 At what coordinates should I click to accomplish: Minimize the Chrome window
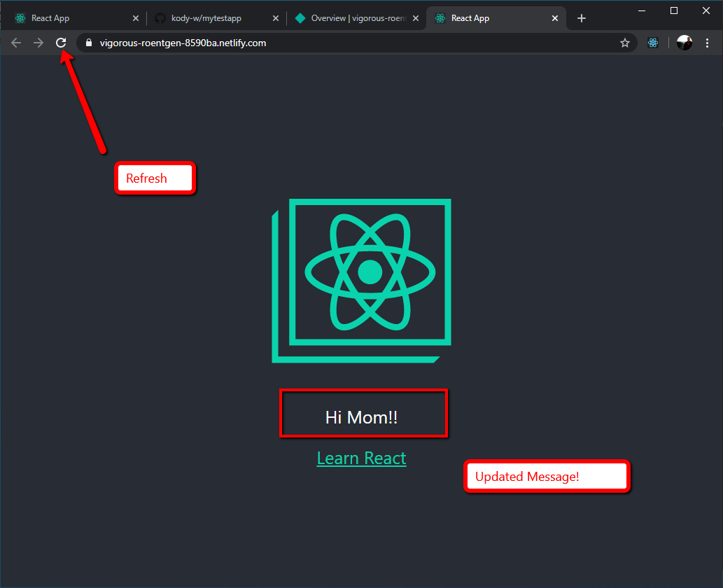[x=642, y=10]
